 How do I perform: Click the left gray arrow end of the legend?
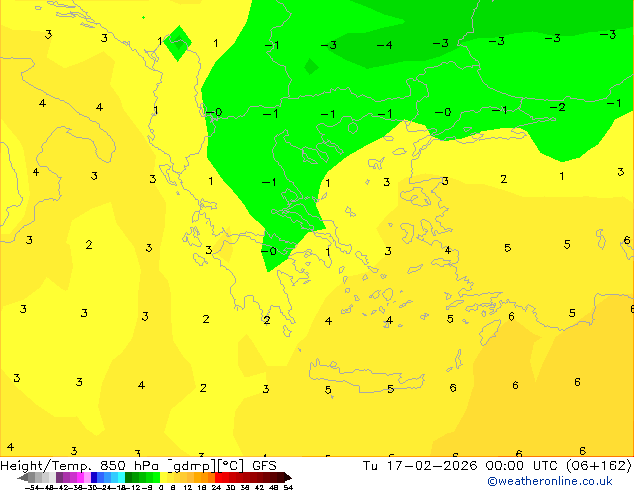point(23,477)
